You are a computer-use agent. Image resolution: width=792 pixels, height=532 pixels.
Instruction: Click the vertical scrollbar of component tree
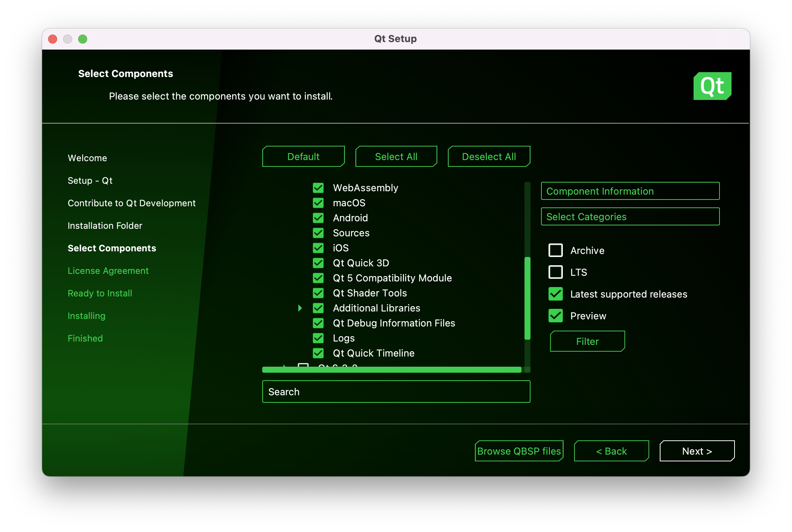527,298
